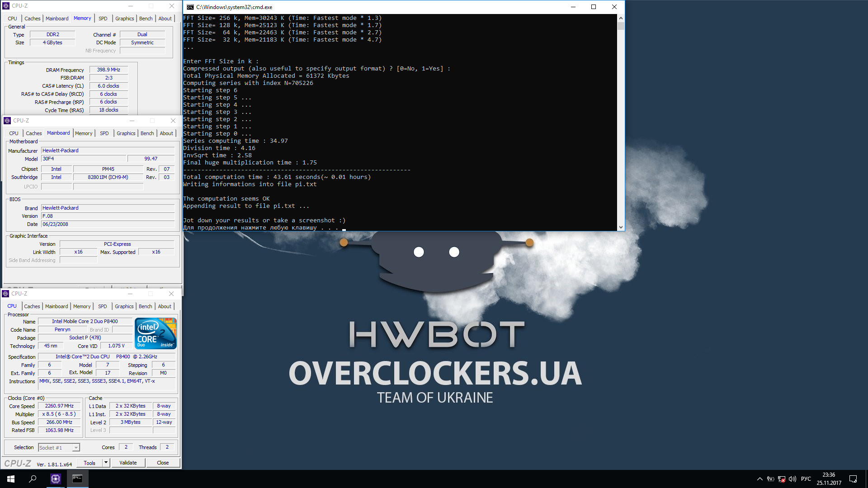Click the scroll-down arrow in the cmd window
Viewport: 868px width, 488px height.
pyautogui.click(x=621, y=227)
